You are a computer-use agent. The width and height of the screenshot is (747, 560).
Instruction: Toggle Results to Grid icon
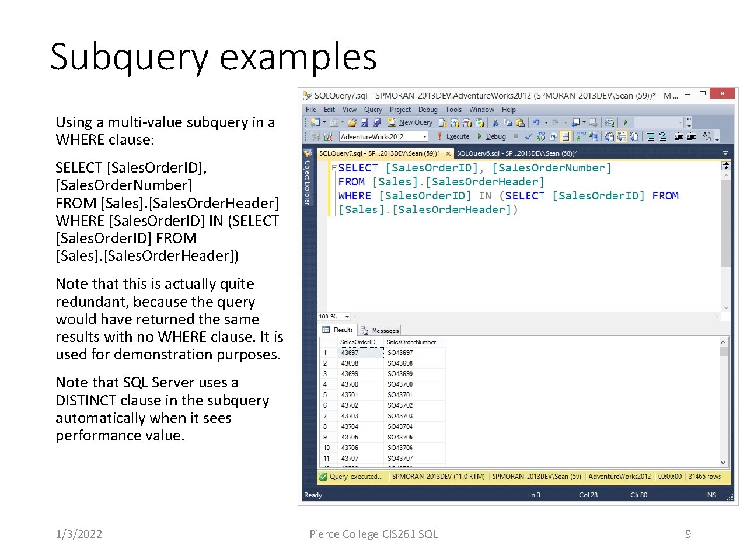coord(622,136)
